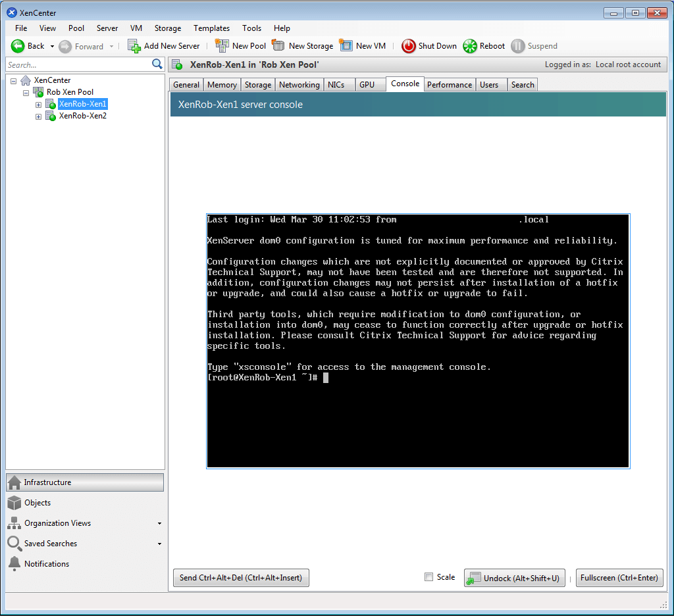Image resolution: width=674 pixels, height=616 pixels.
Task: Switch to the Storage tab
Action: [258, 85]
